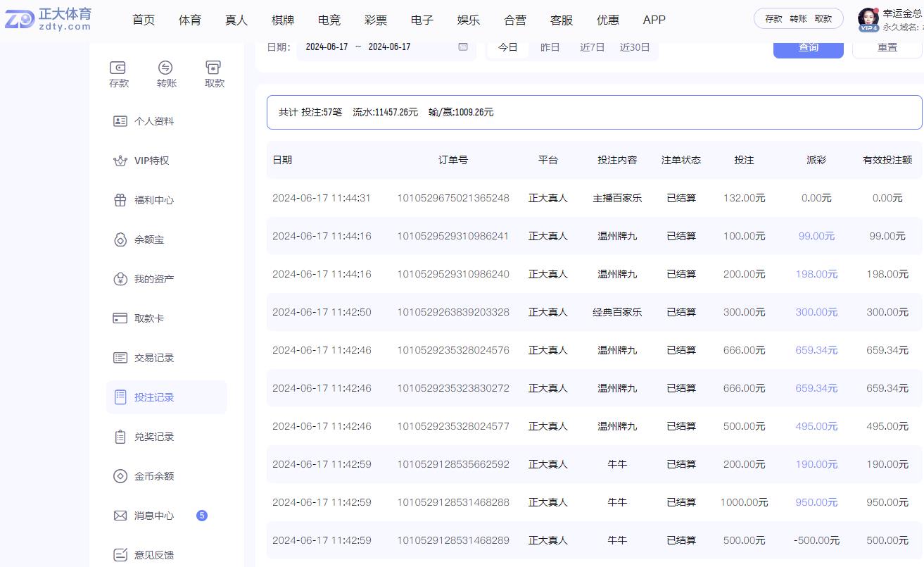Open 意见反馈 feedback icon
924x567 pixels.
point(120,554)
